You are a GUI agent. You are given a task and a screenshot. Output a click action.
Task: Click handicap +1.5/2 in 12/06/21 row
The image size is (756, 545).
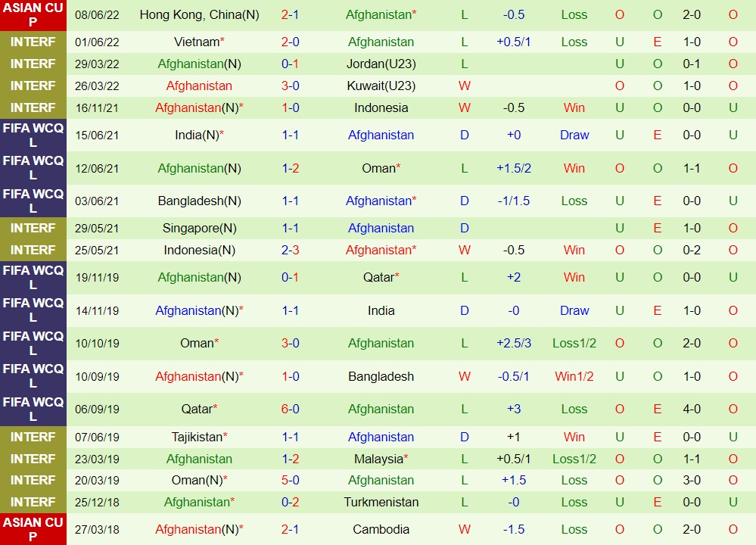coord(514,168)
